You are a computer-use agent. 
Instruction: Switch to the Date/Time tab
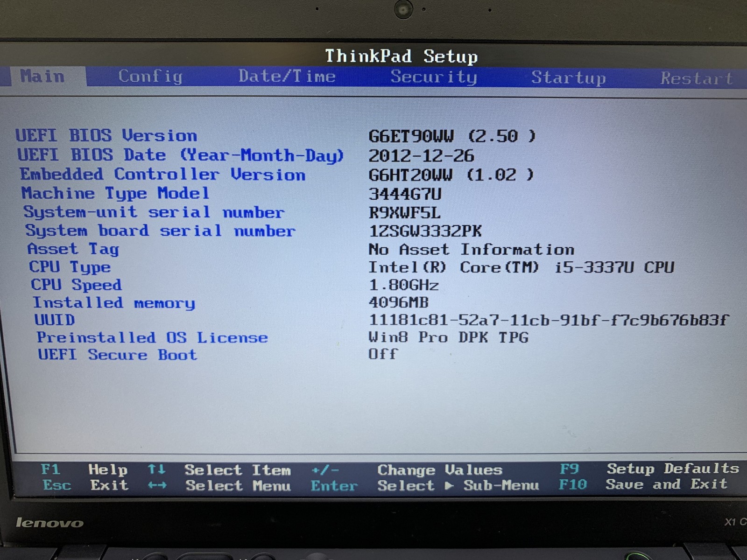287,76
